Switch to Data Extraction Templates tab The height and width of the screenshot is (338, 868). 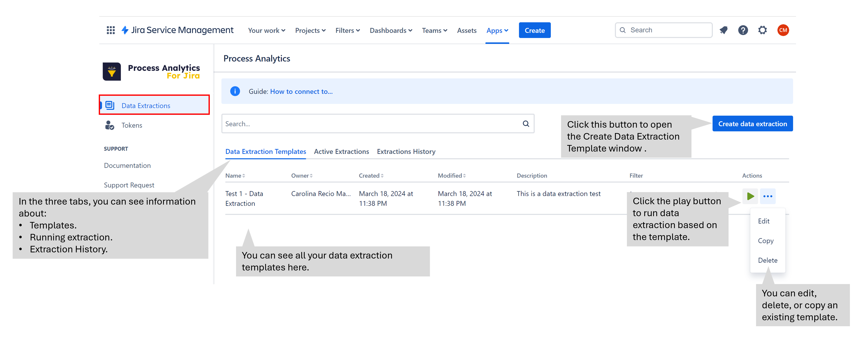click(266, 152)
